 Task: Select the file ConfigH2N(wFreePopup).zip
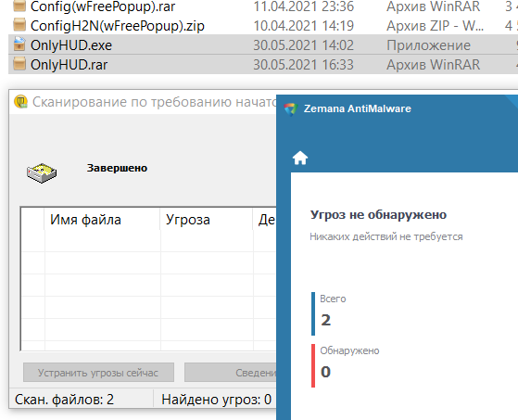click(x=118, y=26)
